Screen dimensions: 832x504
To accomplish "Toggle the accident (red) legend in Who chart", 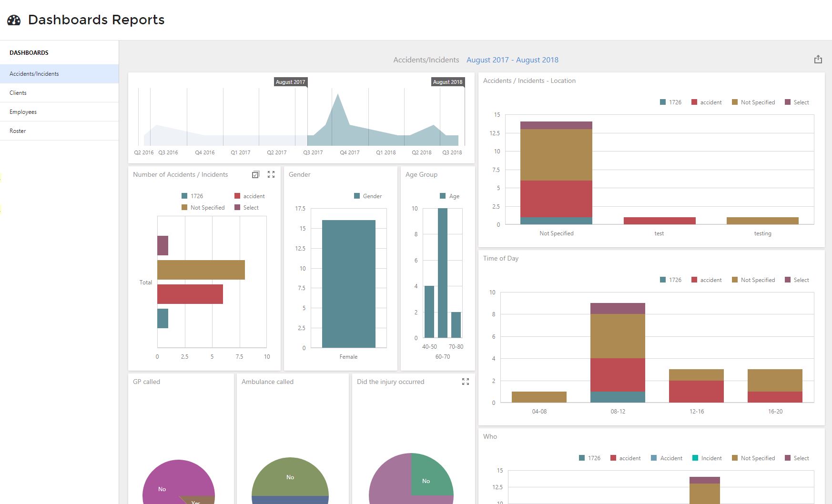I will point(625,458).
